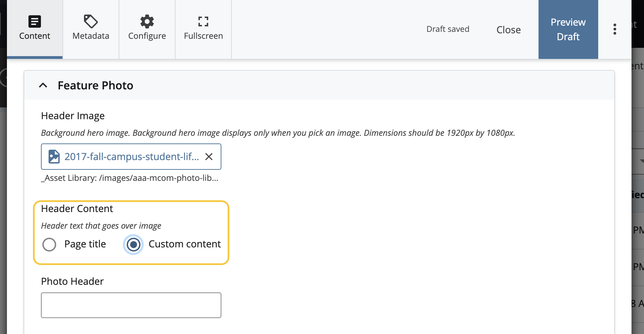This screenshot has height=334, width=644.
Task: Select the Custom content radio button
Action: click(133, 245)
